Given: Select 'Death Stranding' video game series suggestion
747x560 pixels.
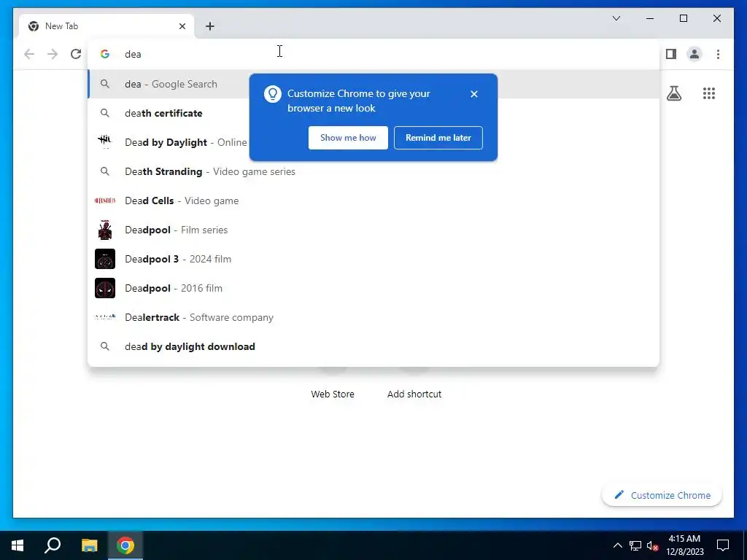Looking at the screenshot, I should [373, 171].
